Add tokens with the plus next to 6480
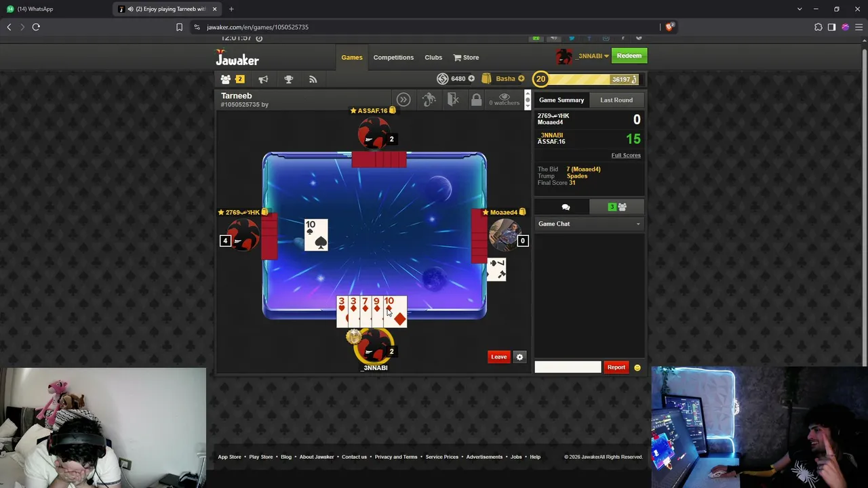Image resolution: width=868 pixels, height=488 pixels. [x=471, y=79]
